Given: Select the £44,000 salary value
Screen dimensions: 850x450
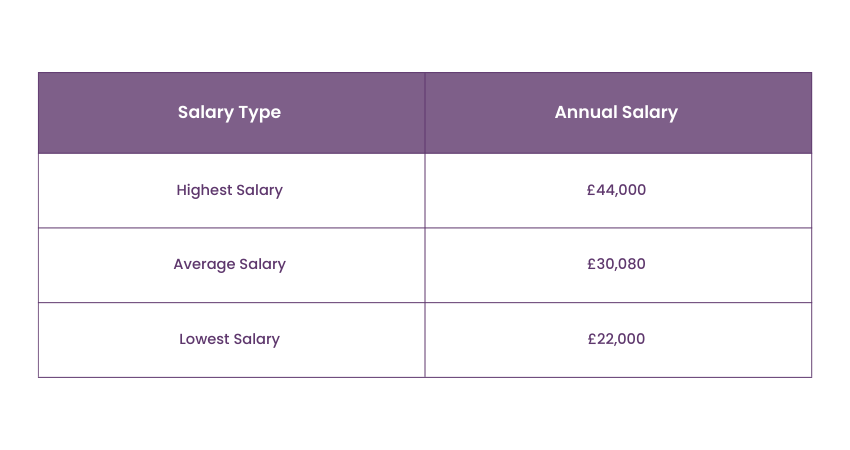Looking at the screenshot, I should pos(616,190).
